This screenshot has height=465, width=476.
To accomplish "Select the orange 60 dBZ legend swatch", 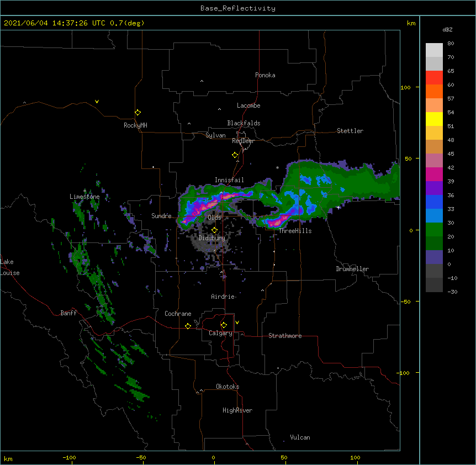I will 434,91.
